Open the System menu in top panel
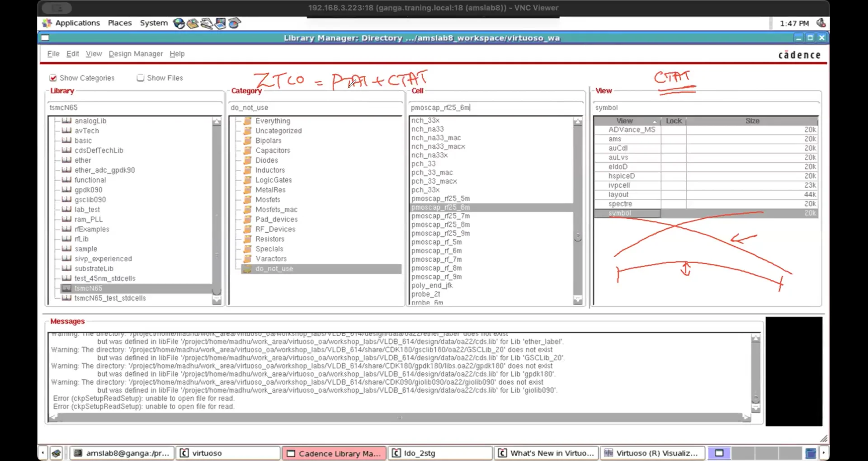 tap(154, 23)
